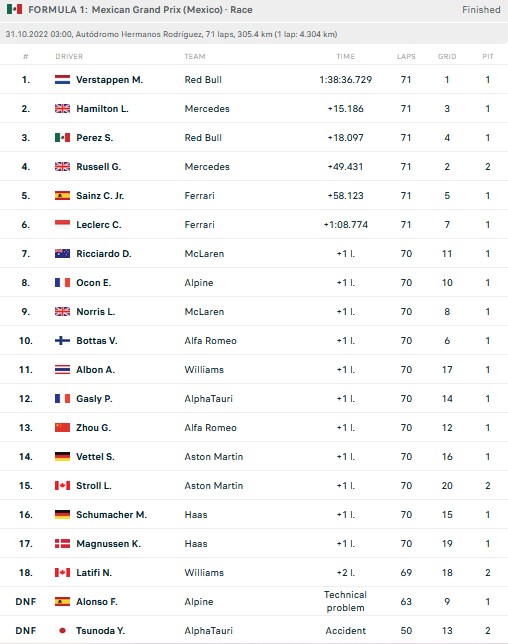Image resolution: width=508 pixels, height=644 pixels.
Task: Select Vettel S. in the results table
Action: [95, 457]
